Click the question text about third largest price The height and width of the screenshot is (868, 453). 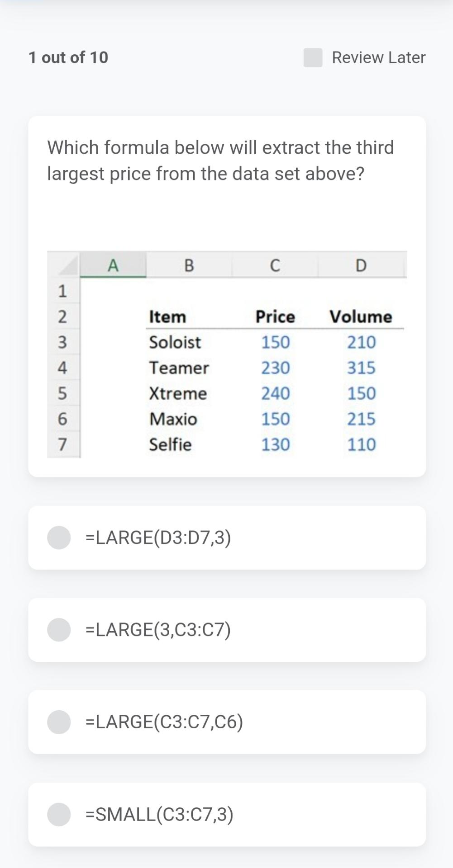(221, 160)
